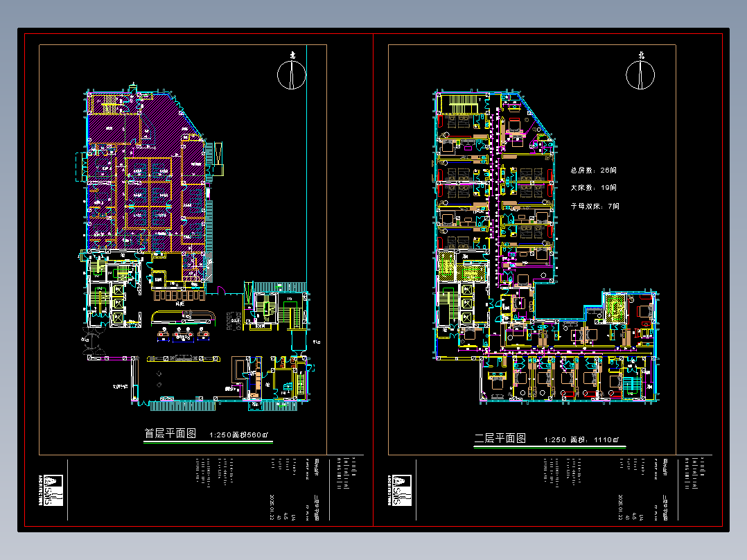747x560 pixels.
Task: Click the 1:250面积560㎡ scale label
Action: (x=238, y=435)
